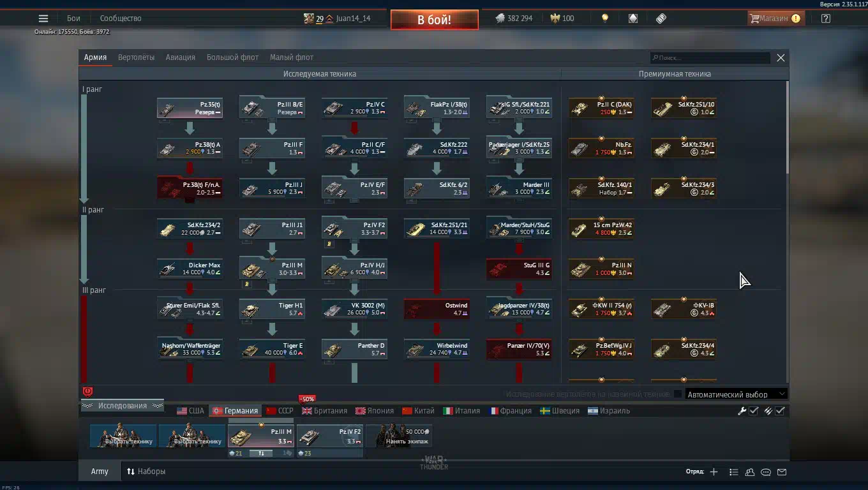The image size is (868, 490).
Task: Select Dicker Max vehicle card
Action: point(190,269)
